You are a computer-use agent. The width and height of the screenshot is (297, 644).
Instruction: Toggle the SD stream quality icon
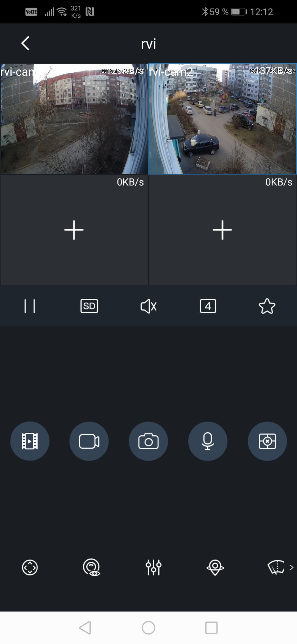click(89, 306)
